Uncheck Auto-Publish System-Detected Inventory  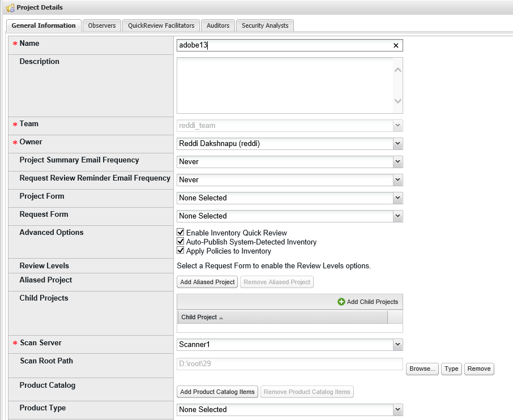point(181,242)
